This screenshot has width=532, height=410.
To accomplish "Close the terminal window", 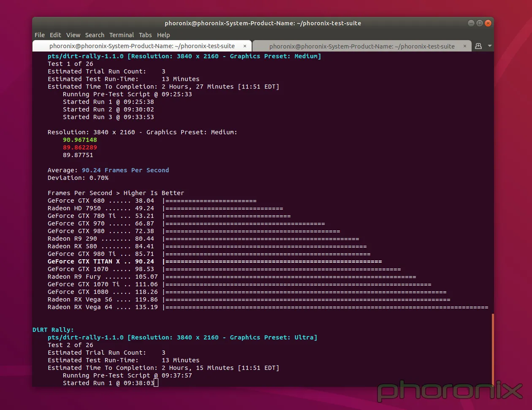I will tap(488, 23).
